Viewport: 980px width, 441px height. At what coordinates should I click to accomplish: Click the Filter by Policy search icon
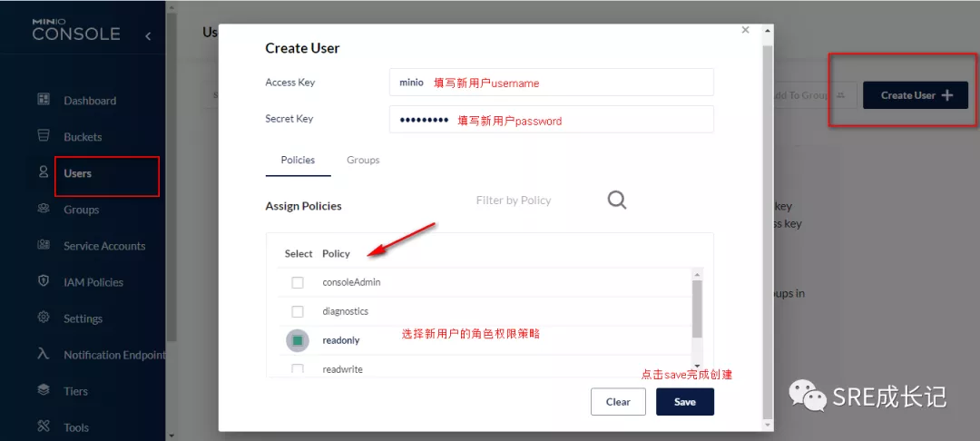click(617, 200)
